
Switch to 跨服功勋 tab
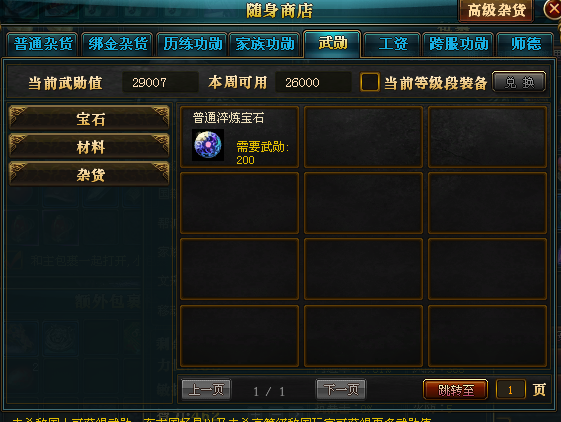point(458,44)
